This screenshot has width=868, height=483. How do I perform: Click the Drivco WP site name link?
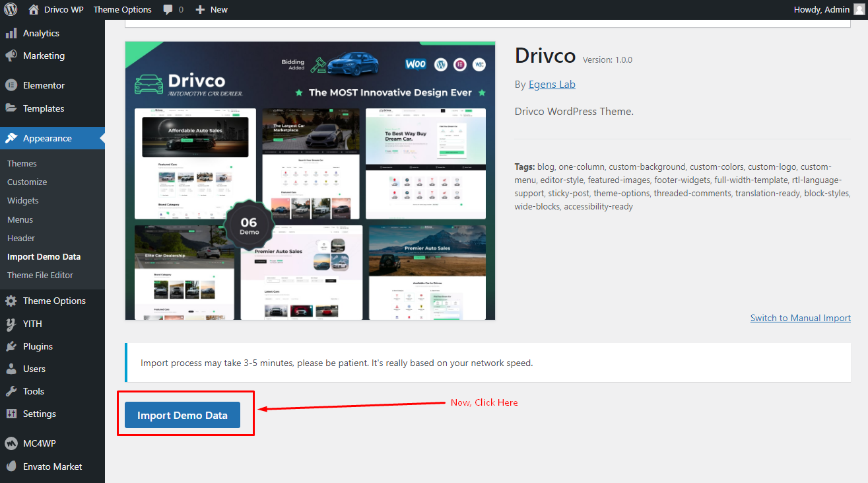(63, 9)
